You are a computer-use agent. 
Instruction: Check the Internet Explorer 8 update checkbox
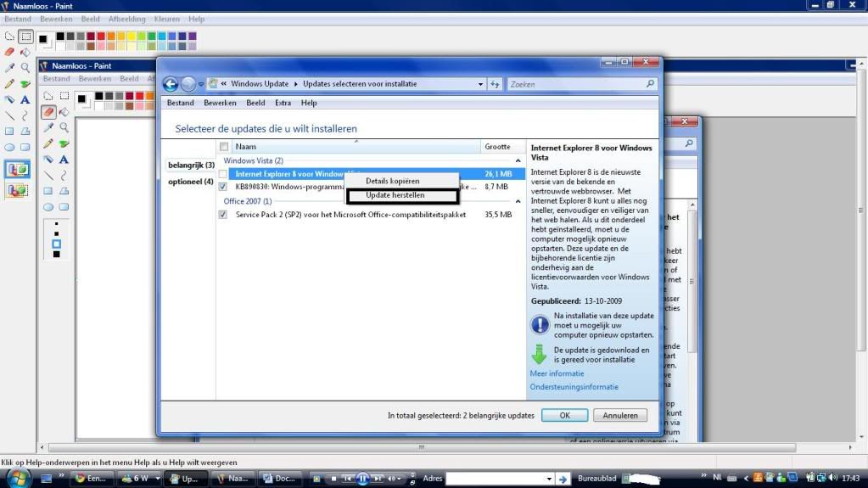point(222,174)
